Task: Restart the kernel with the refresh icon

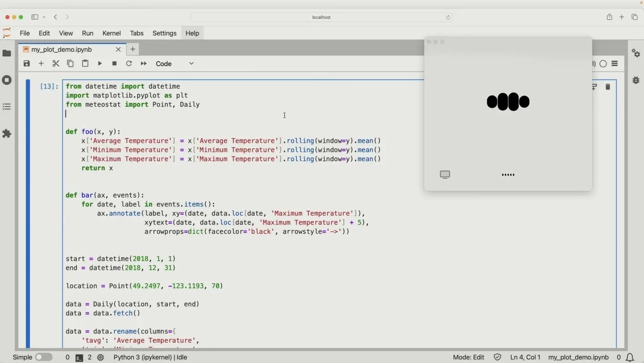Action: tap(129, 63)
